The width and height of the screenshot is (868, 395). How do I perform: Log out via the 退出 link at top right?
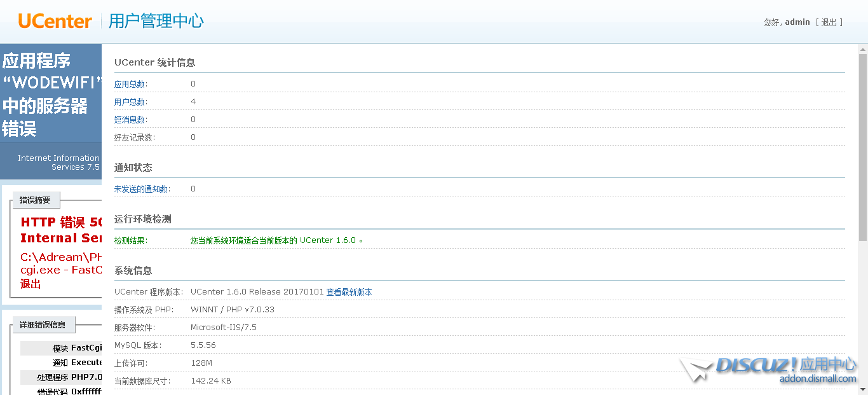(x=829, y=22)
